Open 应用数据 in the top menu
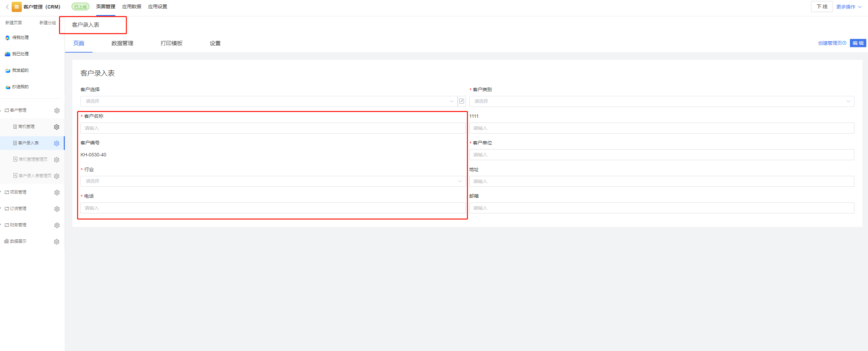Screen dimensions: 868x351 click(x=132, y=7)
